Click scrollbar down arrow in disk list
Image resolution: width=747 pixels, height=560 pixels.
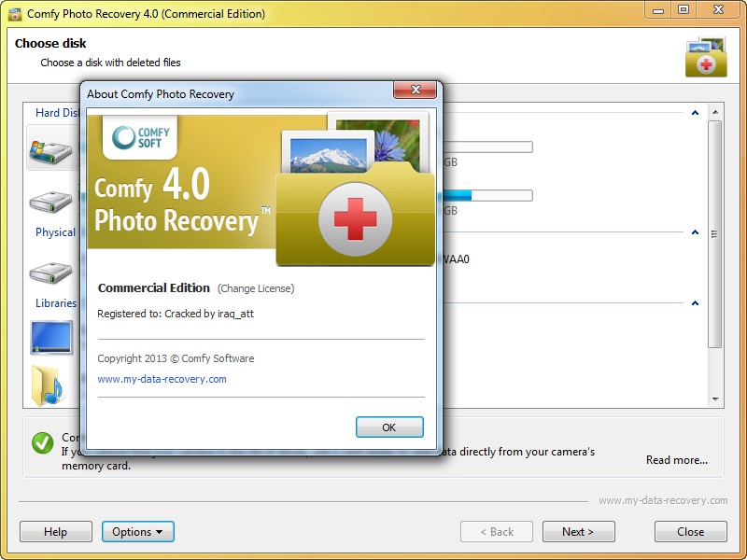(715, 399)
